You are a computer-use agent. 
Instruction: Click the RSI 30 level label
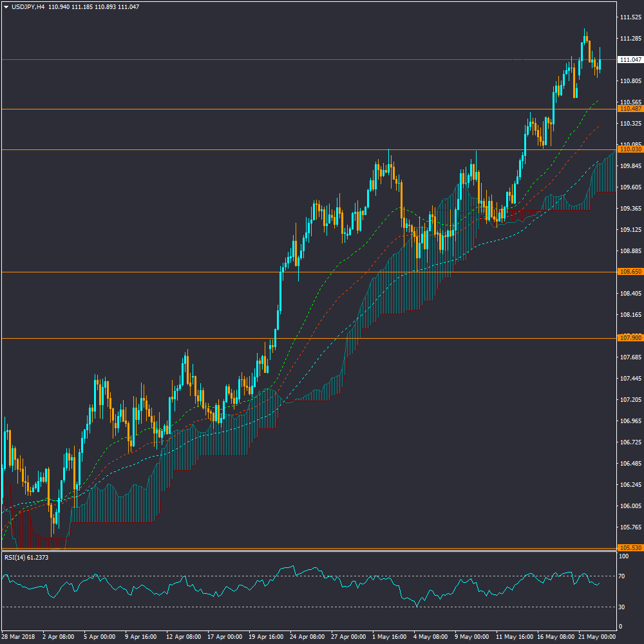(623, 607)
